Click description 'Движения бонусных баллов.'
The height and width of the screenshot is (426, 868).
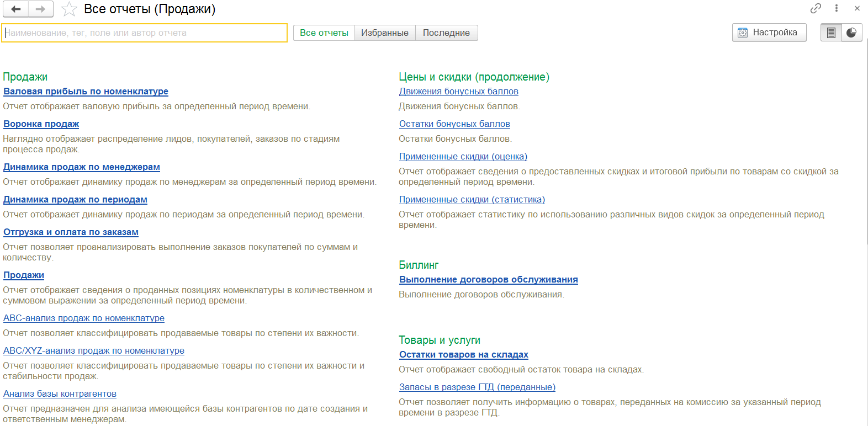[x=459, y=106]
